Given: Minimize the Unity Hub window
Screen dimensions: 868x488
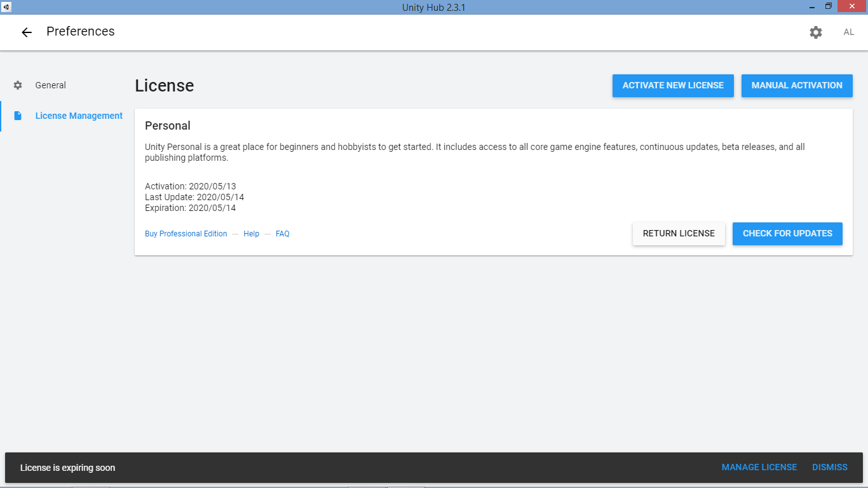Looking at the screenshot, I should pos(811,6).
